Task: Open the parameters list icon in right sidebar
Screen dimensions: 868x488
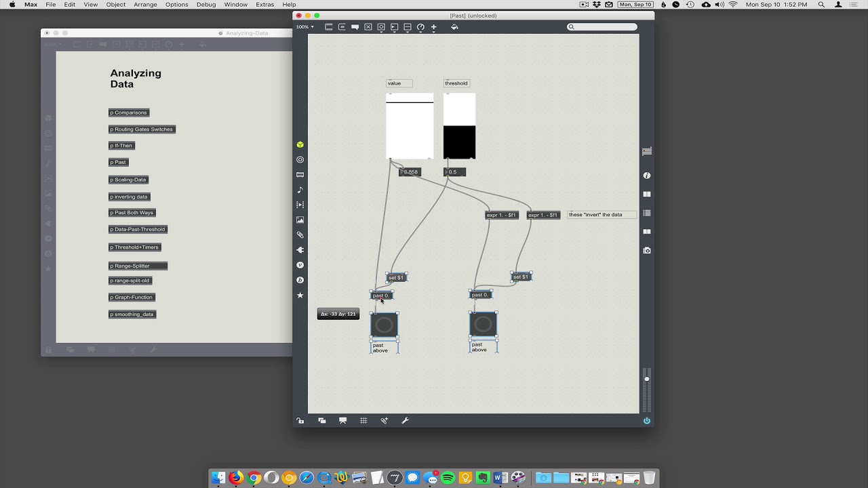Action: pyautogui.click(x=647, y=213)
